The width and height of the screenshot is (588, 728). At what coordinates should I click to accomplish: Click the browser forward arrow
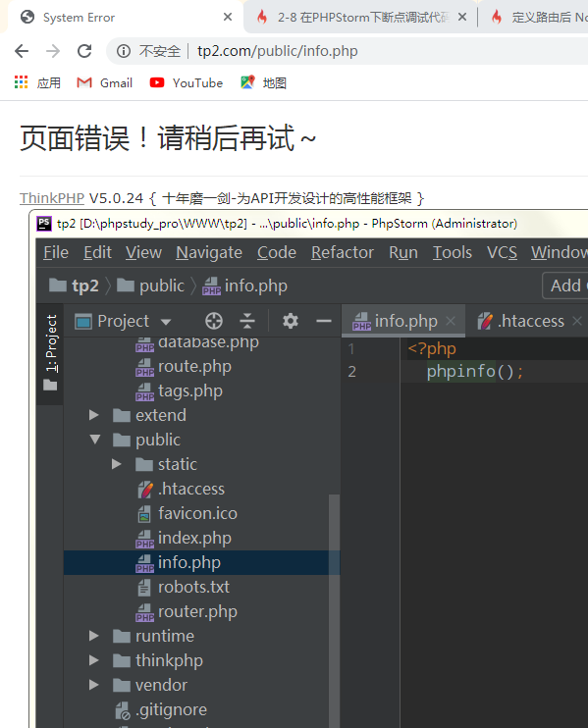point(53,51)
